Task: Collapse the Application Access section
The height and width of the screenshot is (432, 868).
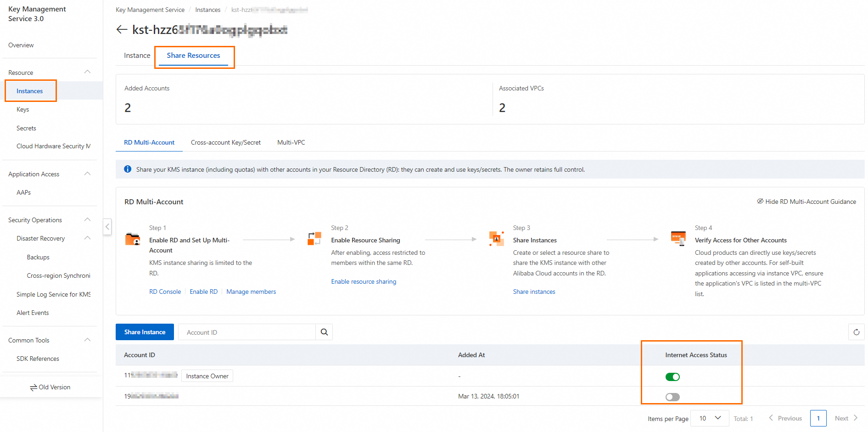Action: point(88,174)
